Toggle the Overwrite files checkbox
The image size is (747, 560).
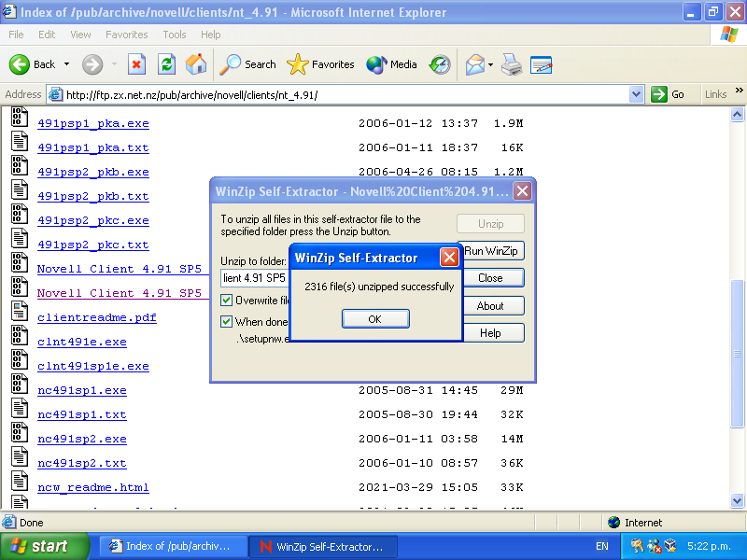coord(226,300)
